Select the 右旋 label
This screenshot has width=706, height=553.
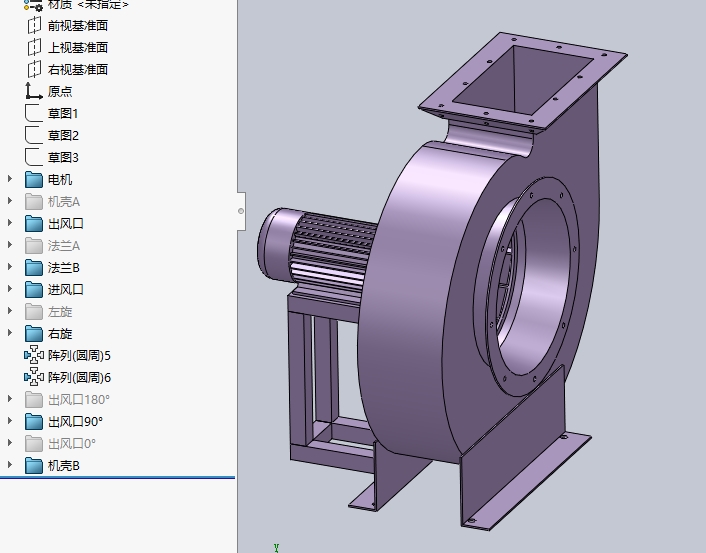[60, 334]
